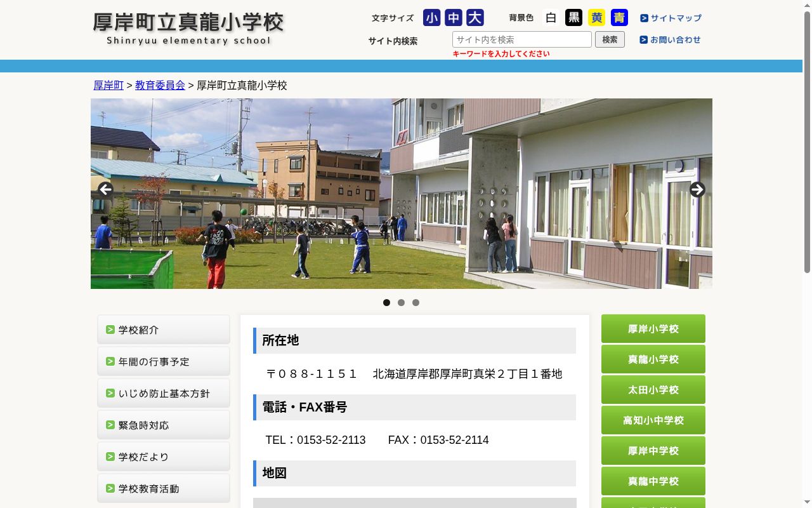Go to 厚岸町 breadcrumb link

click(x=108, y=85)
